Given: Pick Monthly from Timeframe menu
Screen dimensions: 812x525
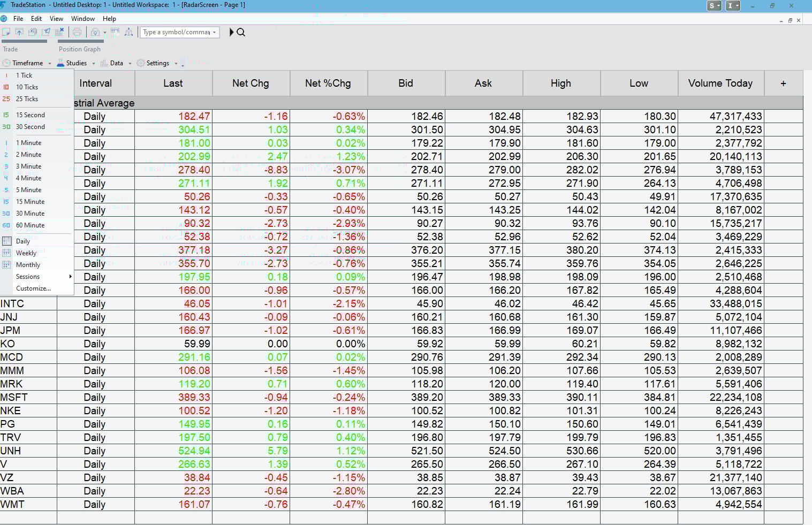Looking at the screenshot, I should 36,265.
